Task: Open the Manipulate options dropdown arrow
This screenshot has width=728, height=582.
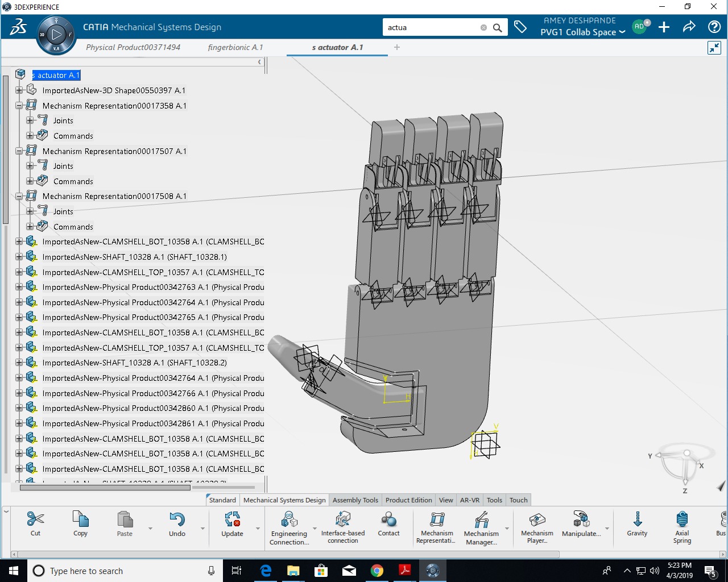Action: (607, 529)
